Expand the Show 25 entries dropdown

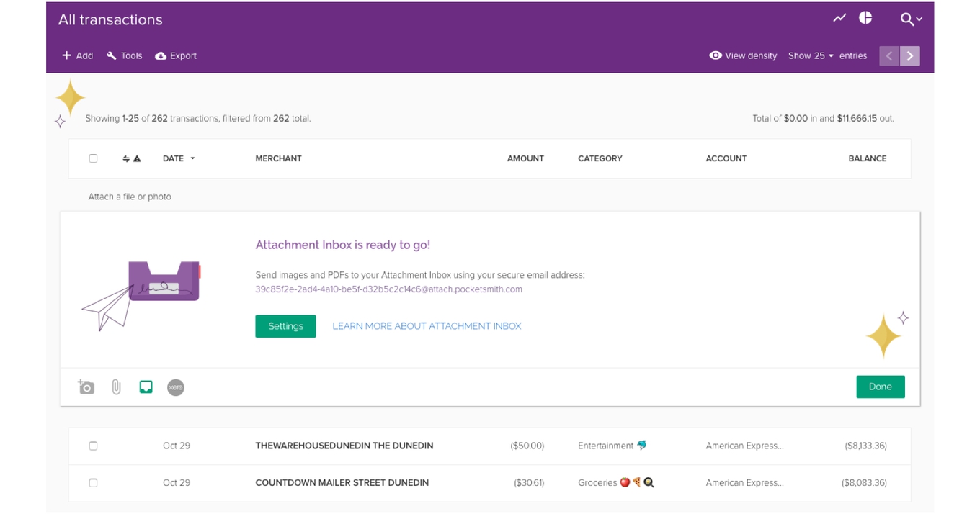point(811,56)
